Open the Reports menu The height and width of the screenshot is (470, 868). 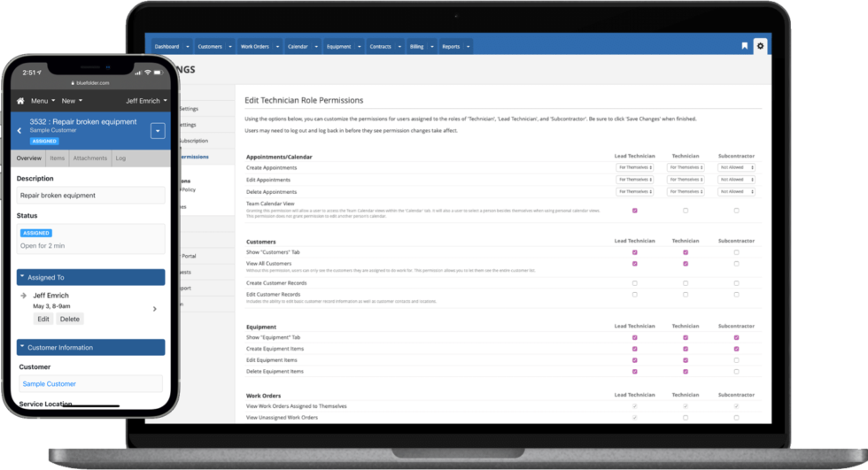coord(451,46)
